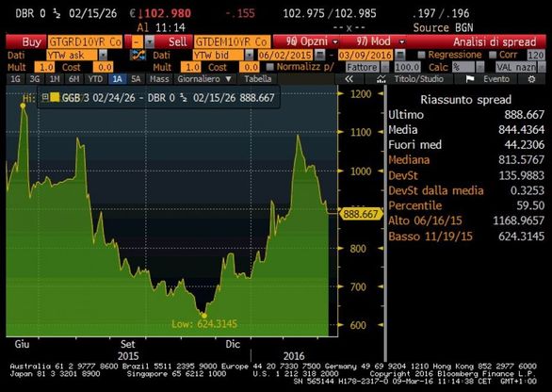Check the Normalizz p/ checkbox
Image resolution: width=552 pixels, height=392 pixels.
point(270,67)
